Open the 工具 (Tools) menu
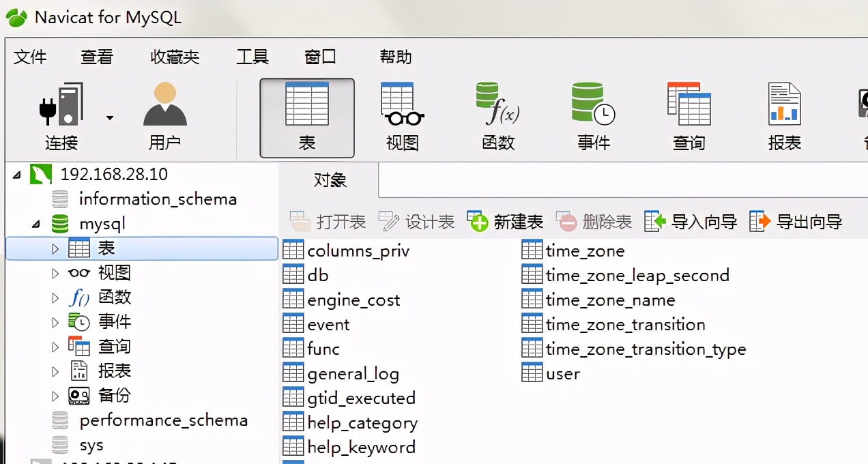The height and width of the screenshot is (464, 868). click(252, 57)
